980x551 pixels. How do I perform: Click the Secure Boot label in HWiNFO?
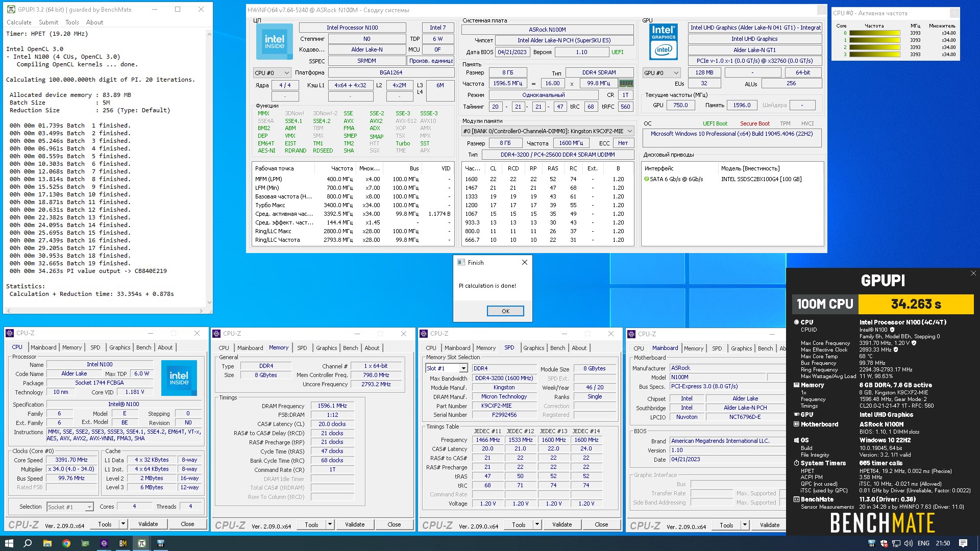pos(755,123)
